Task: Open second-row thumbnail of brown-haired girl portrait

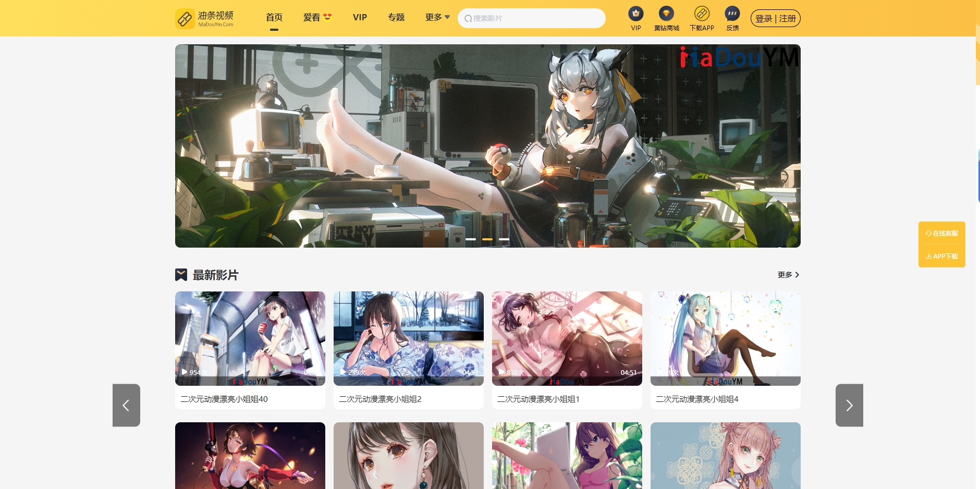Action: tap(409, 456)
